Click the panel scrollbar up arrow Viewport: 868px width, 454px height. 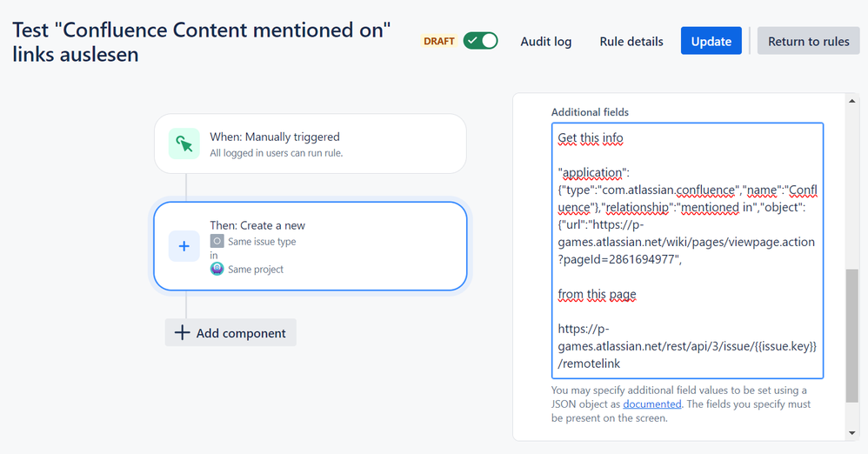852,101
